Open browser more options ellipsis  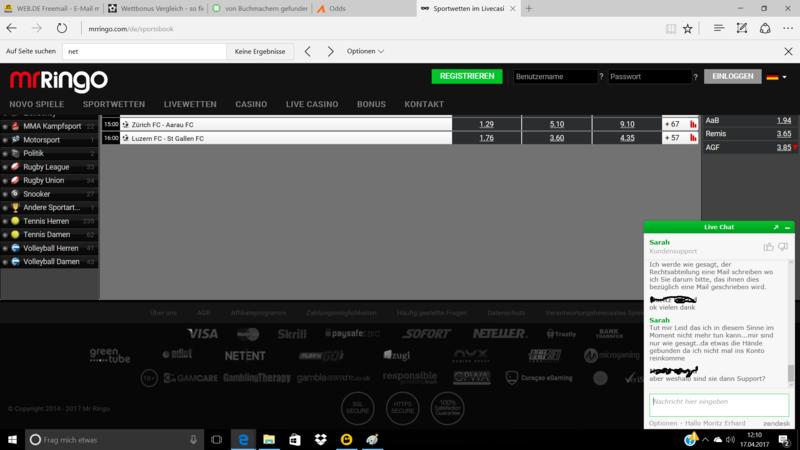click(788, 29)
